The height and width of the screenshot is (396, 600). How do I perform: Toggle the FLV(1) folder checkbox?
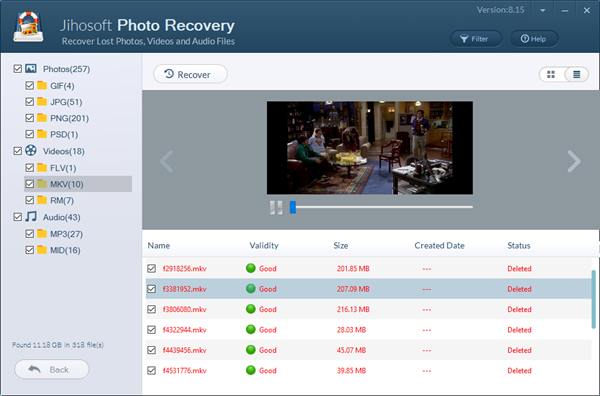(x=29, y=168)
